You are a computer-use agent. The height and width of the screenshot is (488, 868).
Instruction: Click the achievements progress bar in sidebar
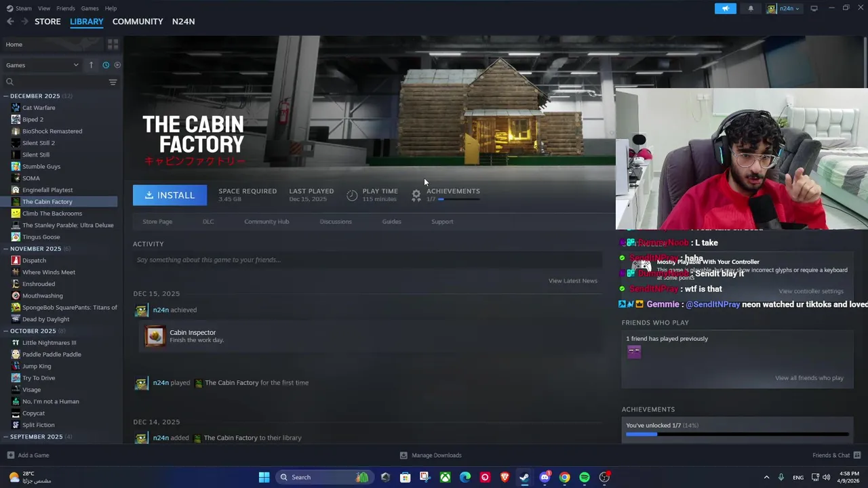[736, 434]
